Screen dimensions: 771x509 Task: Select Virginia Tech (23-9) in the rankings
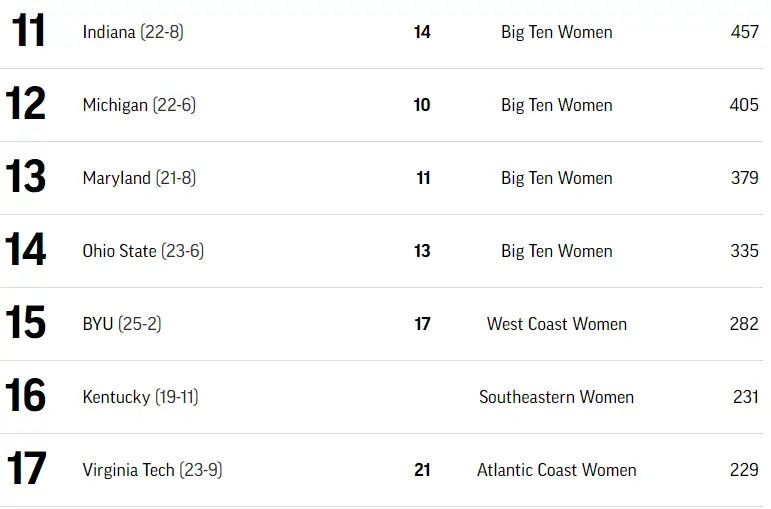pos(152,470)
